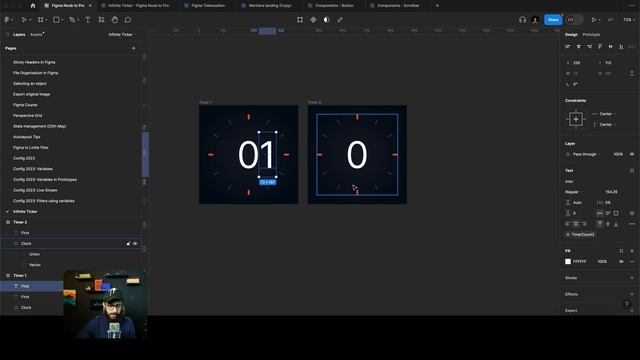The height and width of the screenshot is (360, 640).
Task: Click the create component icon
Action: [x=313, y=20]
